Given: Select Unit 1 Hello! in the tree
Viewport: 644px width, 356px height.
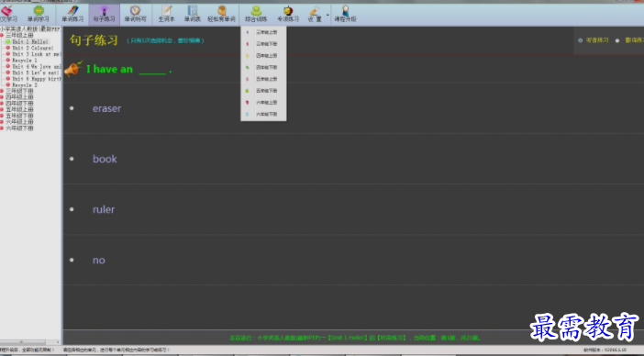Looking at the screenshot, I should point(30,42).
